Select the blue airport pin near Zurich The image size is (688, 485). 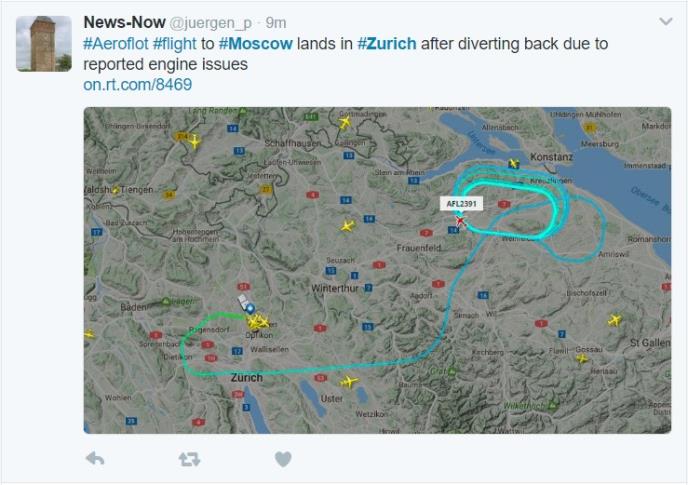(x=250, y=308)
